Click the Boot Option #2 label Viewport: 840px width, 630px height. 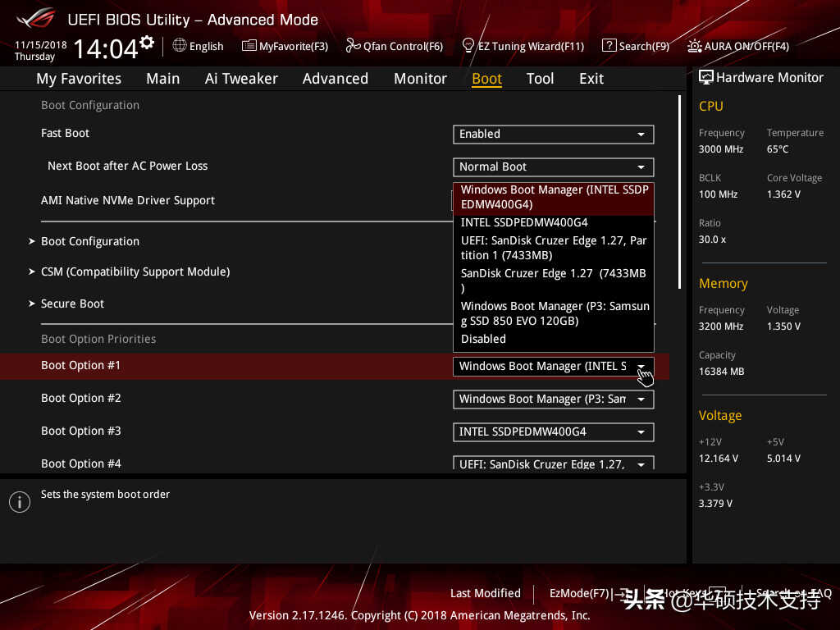81,398
